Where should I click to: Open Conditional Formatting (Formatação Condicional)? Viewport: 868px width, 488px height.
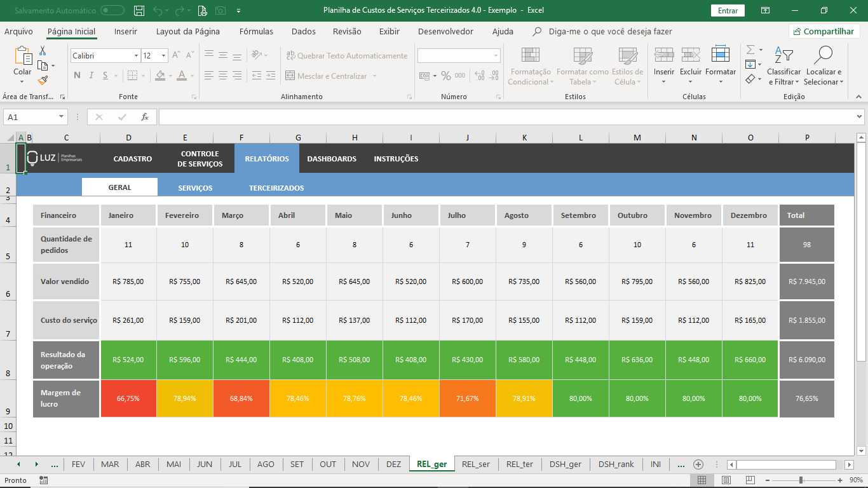pyautogui.click(x=530, y=66)
